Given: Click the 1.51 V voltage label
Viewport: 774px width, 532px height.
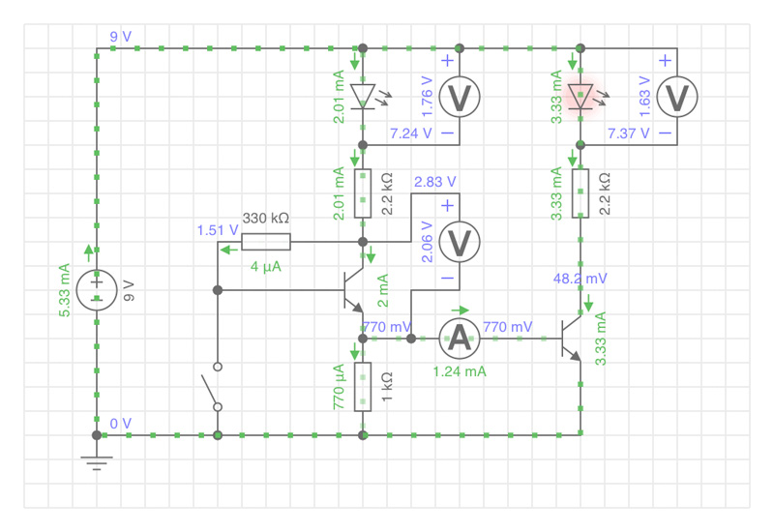Looking at the screenshot, I should pyautogui.click(x=217, y=230).
